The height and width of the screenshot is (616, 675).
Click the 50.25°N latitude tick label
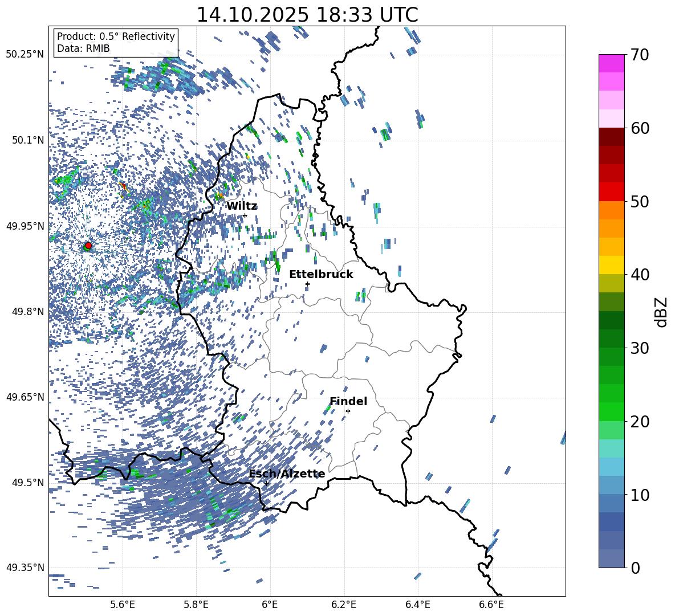[x=25, y=55]
